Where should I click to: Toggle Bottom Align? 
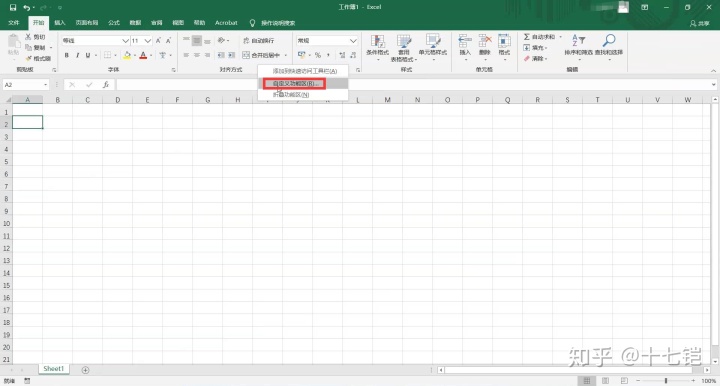208,40
